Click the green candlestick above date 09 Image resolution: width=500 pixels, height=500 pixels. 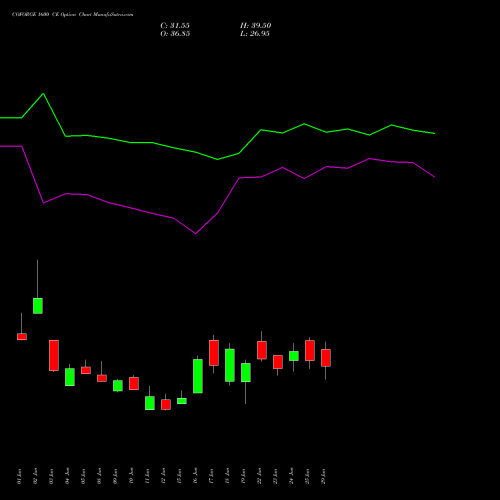118,386
